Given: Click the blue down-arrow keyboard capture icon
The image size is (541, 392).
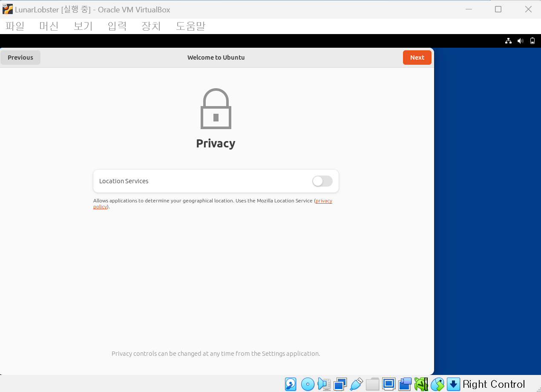Looking at the screenshot, I should point(453,384).
